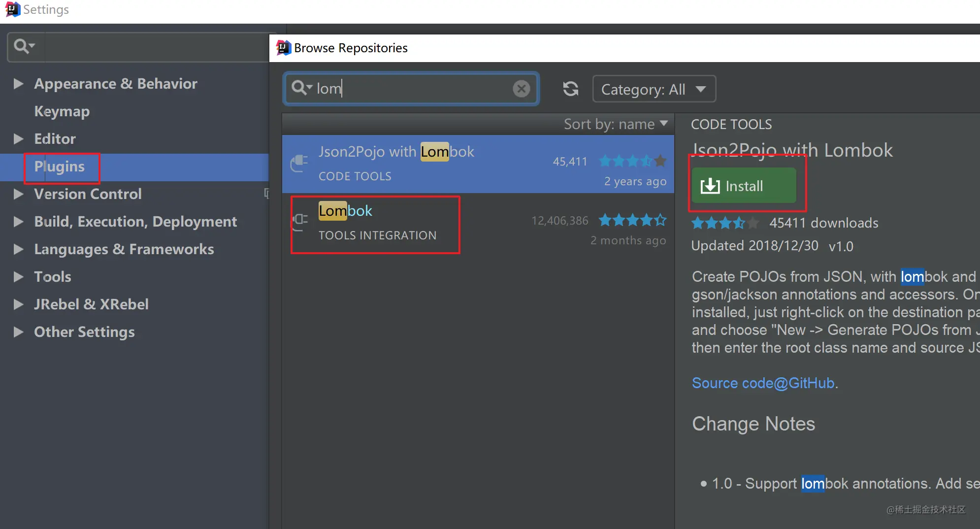Select Keymap in the settings tree
Viewport: 980px width, 529px height.
(x=62, y=112)
